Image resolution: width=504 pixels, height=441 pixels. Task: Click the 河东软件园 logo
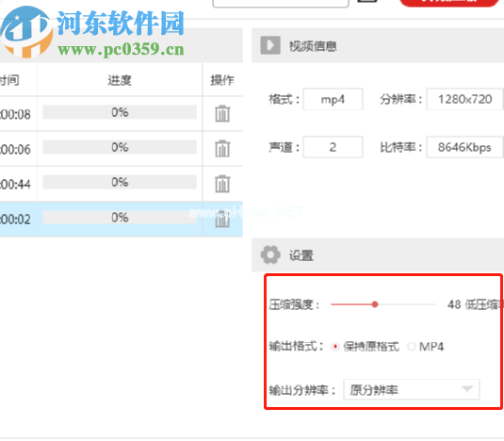point(92,32)
